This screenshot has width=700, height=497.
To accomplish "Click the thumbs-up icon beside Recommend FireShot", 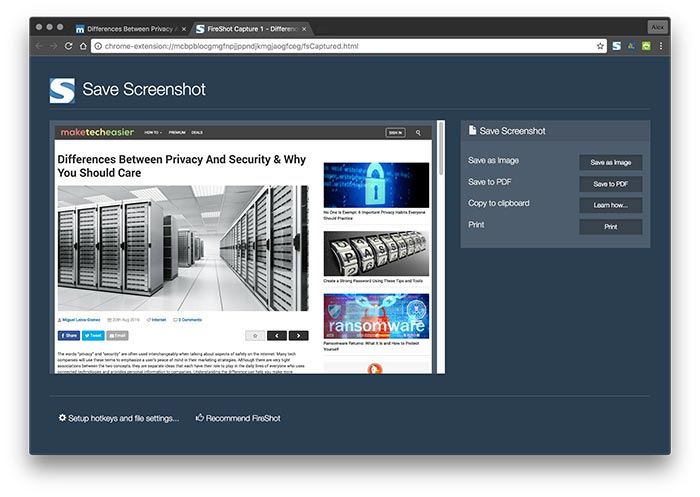I will coord(200,418).
